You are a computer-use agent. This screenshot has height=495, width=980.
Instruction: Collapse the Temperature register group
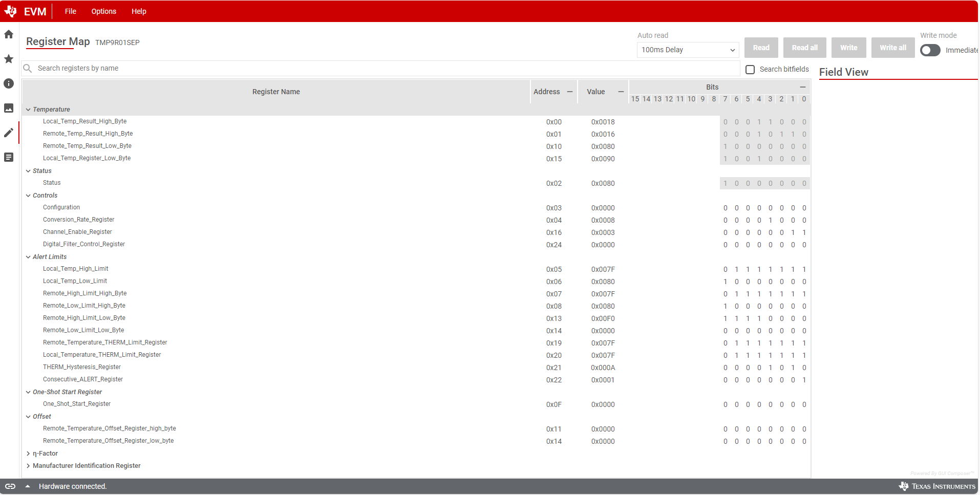point(28,110)
